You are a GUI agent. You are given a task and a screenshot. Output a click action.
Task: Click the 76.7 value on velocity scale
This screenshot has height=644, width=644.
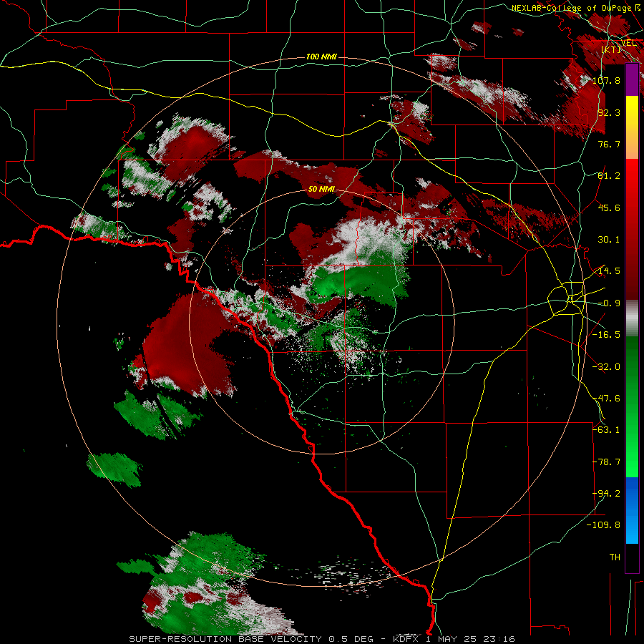[609, 144]
